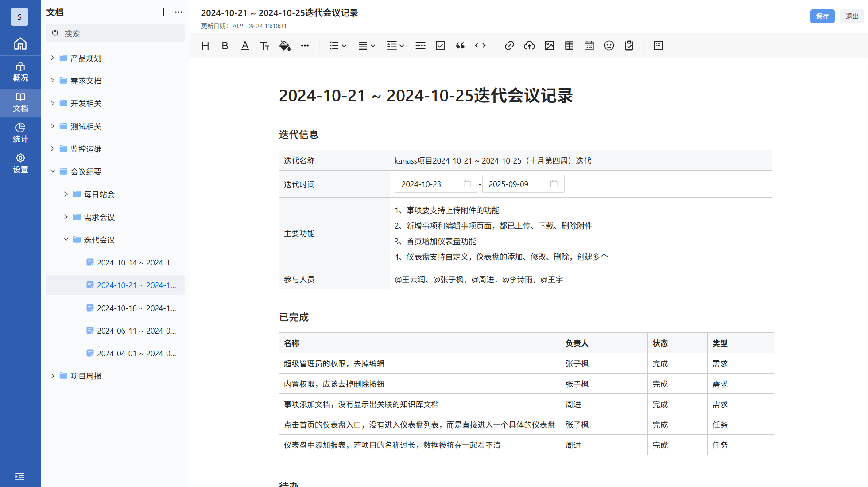Insert a checkbox todo item

click(x=440, y=46)
